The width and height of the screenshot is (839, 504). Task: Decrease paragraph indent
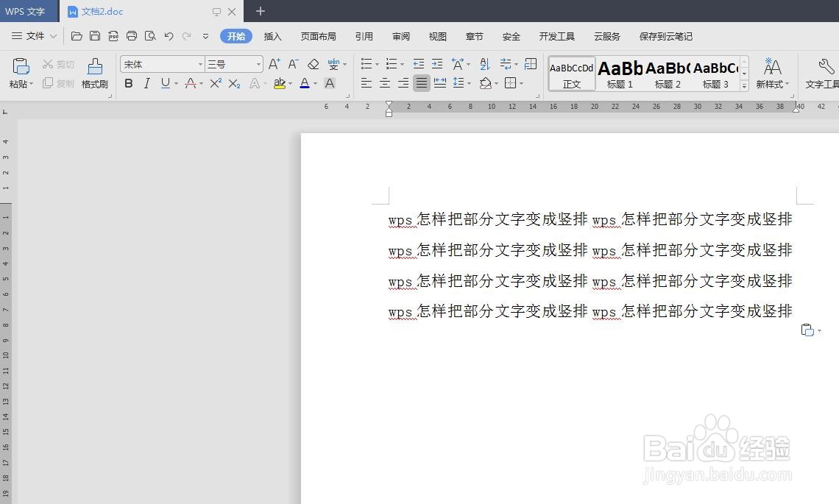click(x=419, y=64)
